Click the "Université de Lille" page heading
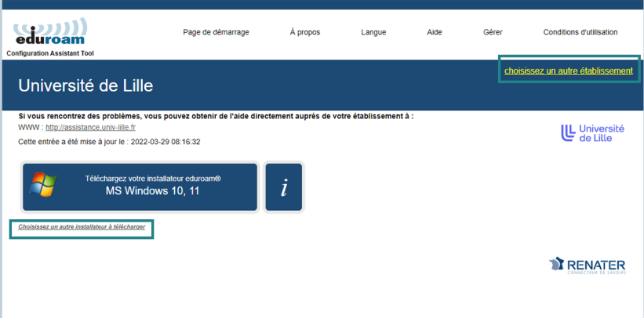 coord(86,85)
